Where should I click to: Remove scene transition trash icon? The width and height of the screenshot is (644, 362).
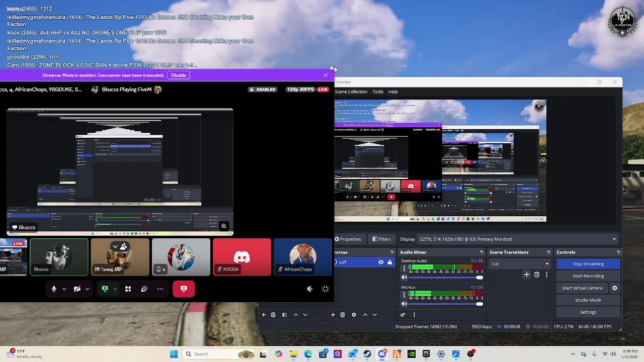click(x=537, y=275)
